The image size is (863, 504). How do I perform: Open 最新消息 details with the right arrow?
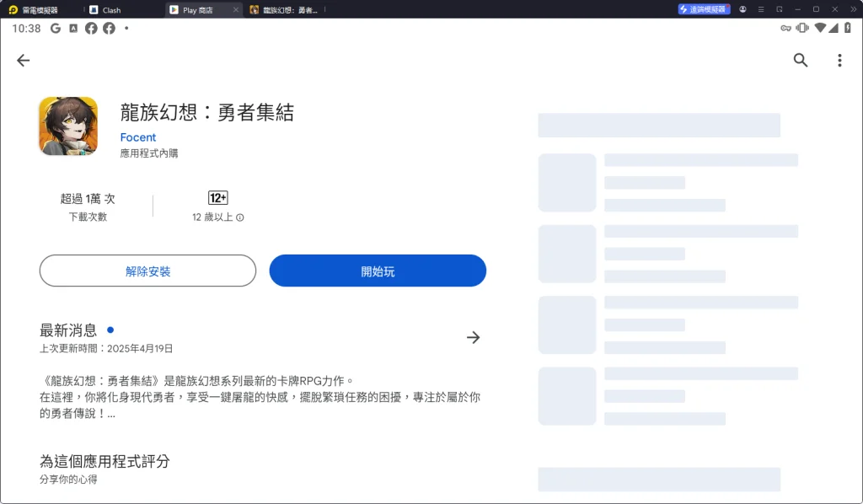474,337
